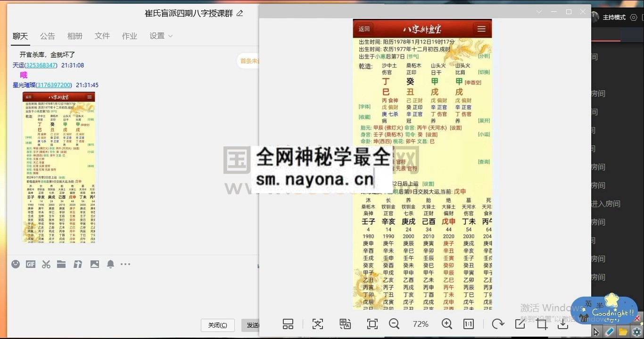The height and width of the screenshot is (339, 644).
Task: Click the extract-text (OCR) icon in viewer
Action: point(318,324)
